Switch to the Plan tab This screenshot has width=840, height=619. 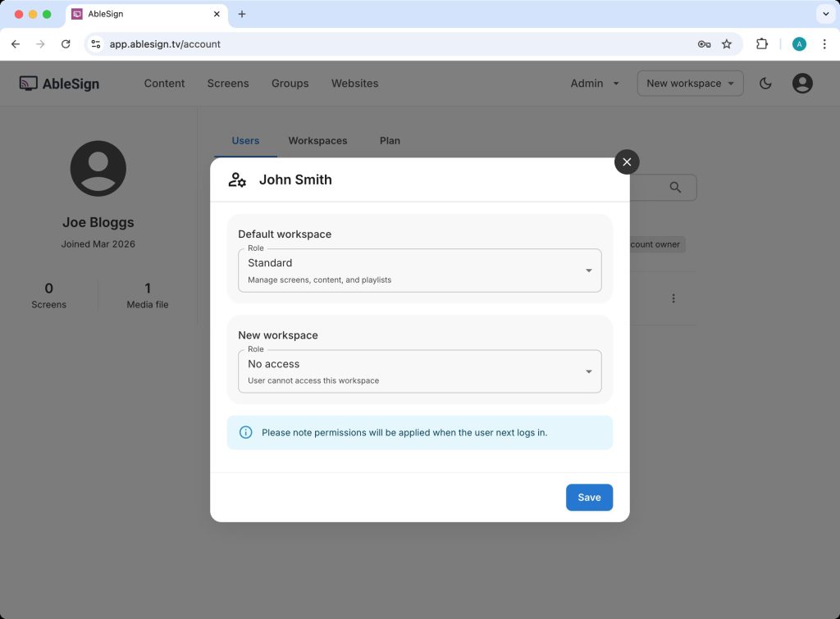coord(390,140)
